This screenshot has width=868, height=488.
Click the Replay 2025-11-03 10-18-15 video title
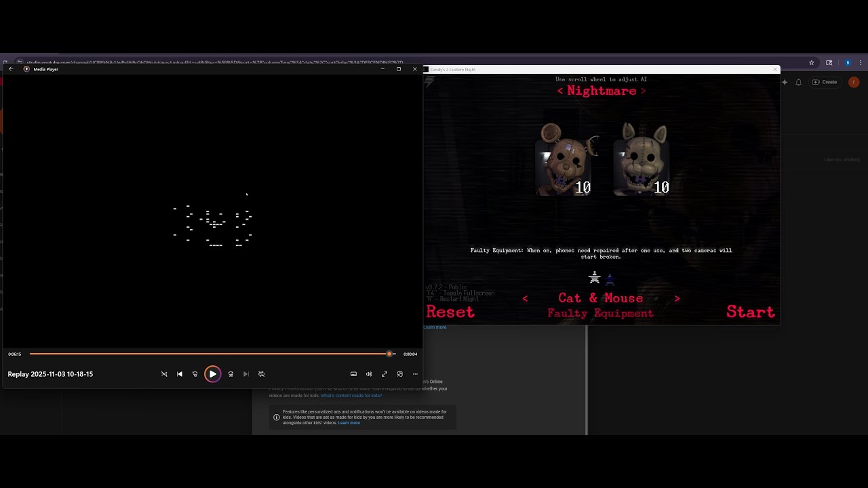[50, 374]
